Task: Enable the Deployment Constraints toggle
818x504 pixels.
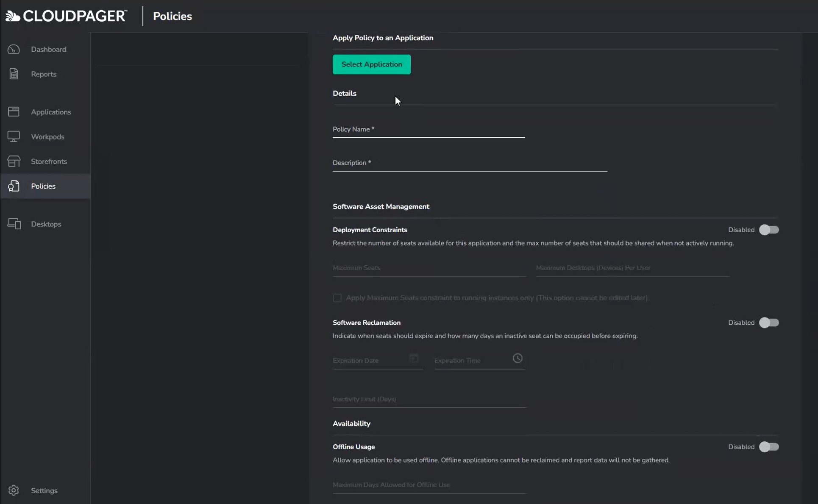Action: [769, 230]
